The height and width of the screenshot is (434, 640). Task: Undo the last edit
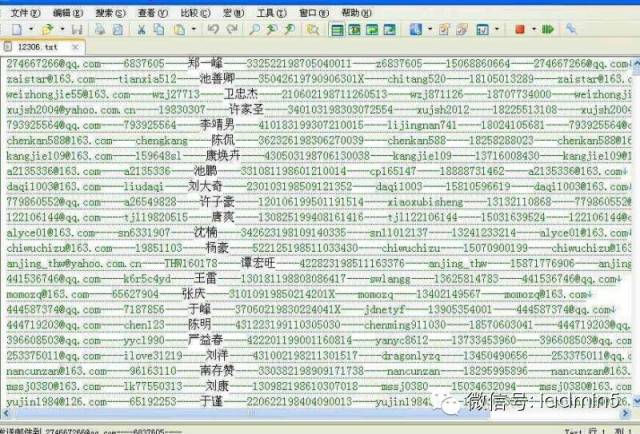(213, 29)
